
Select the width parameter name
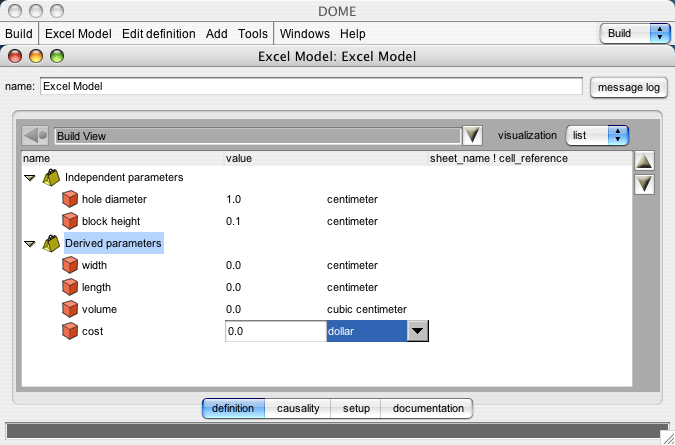tap(94, 265)
